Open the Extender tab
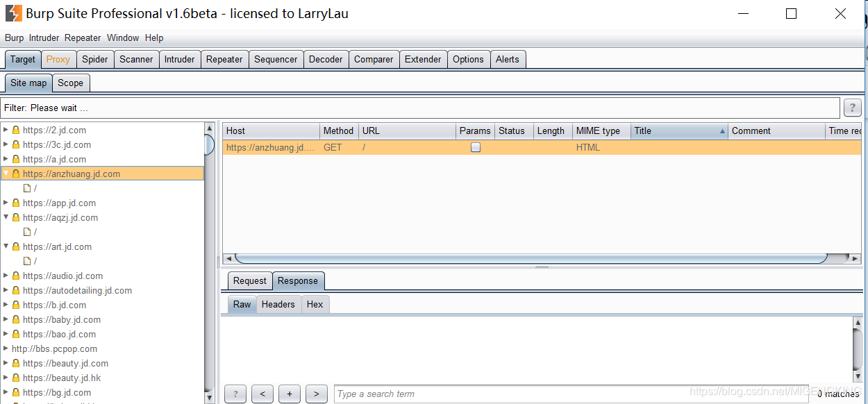868x404 pixels. point(423,59)
